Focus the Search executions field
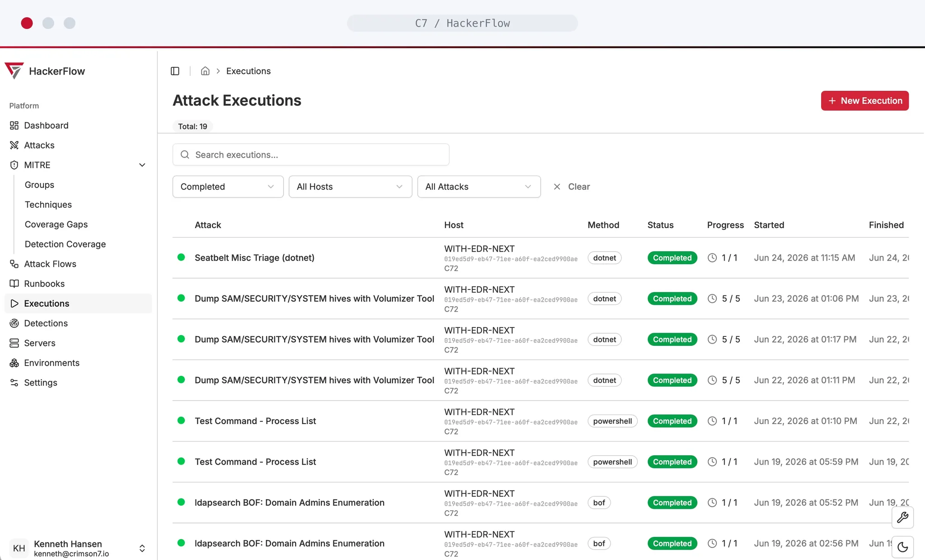The image size is (925, 560). (x=311, y=155)
